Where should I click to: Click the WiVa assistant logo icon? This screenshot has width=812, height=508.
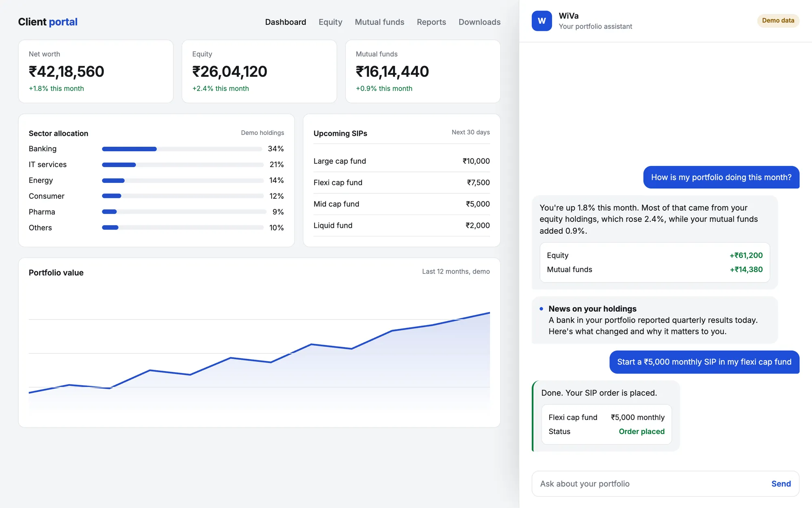point(542,21)
